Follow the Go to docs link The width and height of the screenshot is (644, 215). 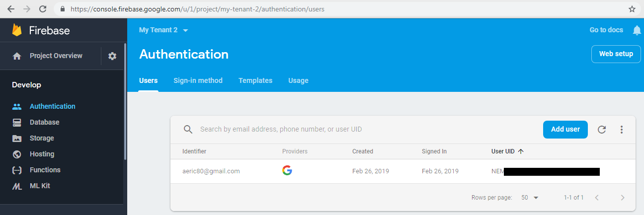coord(606,30)
